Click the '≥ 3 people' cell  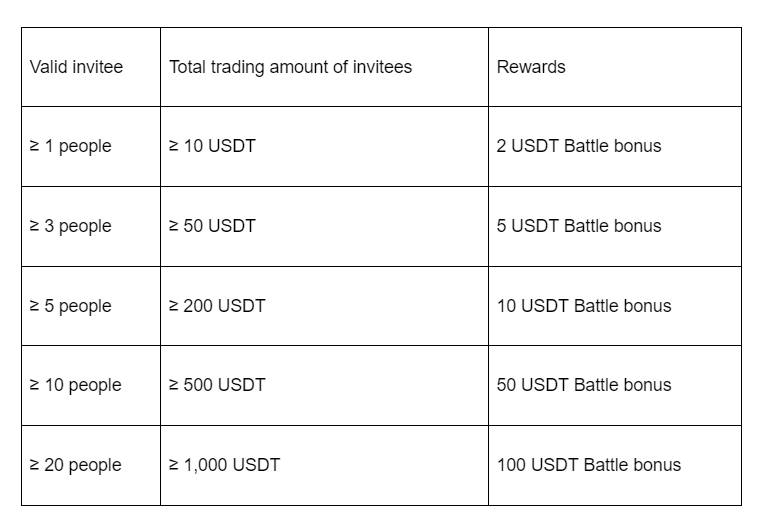click(x=70, y=226)
